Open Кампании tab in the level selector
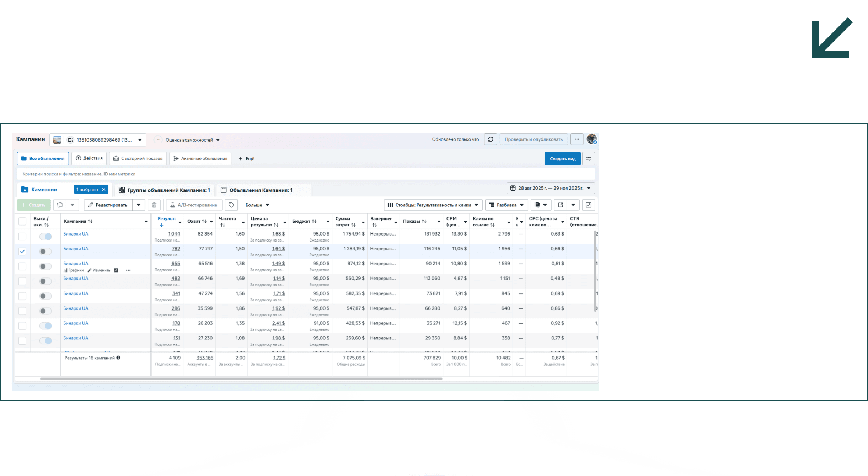Viewport: 868px width, 476px height. click(x=44, y=190)
